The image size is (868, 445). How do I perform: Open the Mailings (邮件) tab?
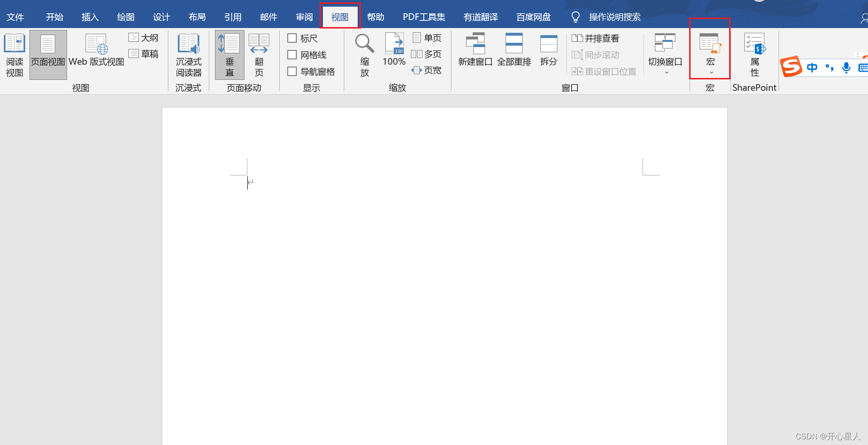point(269,17)
